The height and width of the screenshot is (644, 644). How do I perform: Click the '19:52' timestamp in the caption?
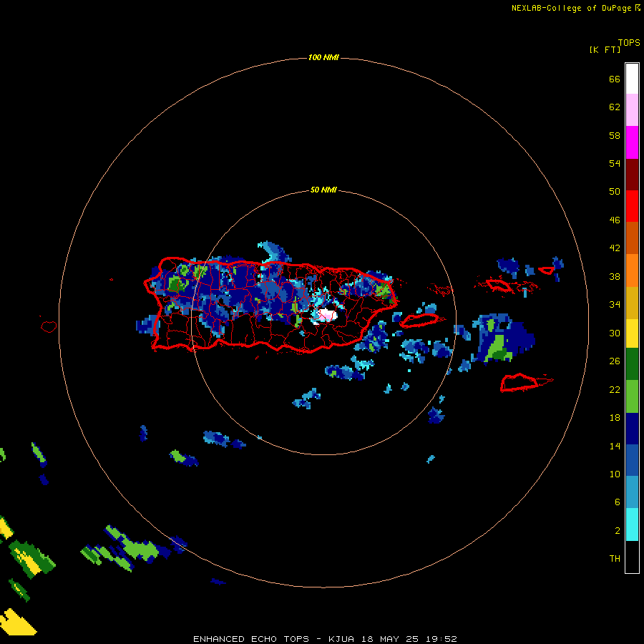[441, 639]
